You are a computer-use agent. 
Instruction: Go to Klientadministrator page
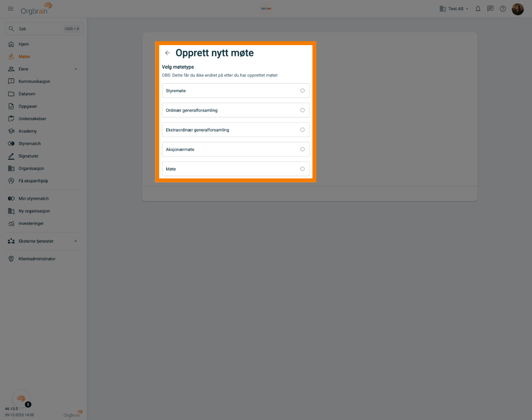tap(44, 259)
